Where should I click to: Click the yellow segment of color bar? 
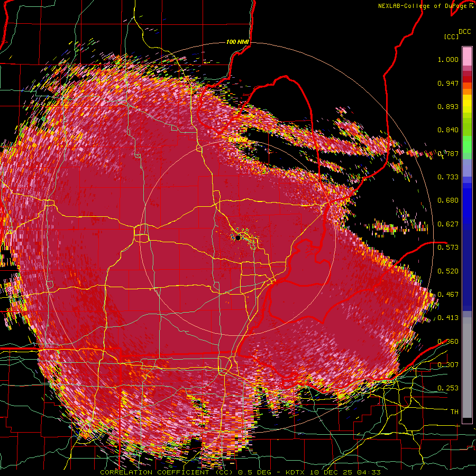point(467,104)
